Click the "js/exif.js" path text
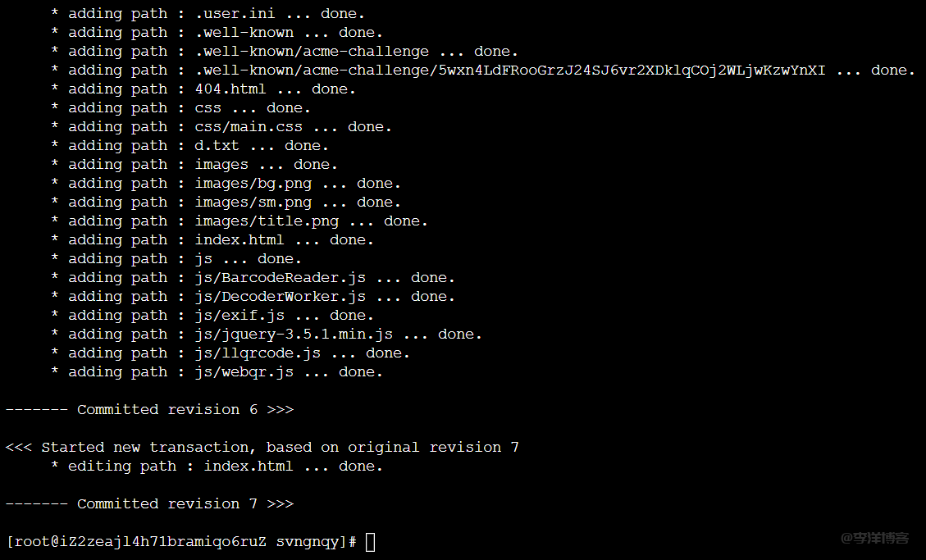Image resolution: width=926 pixels, height=560 pixels. tap(239, 316)
